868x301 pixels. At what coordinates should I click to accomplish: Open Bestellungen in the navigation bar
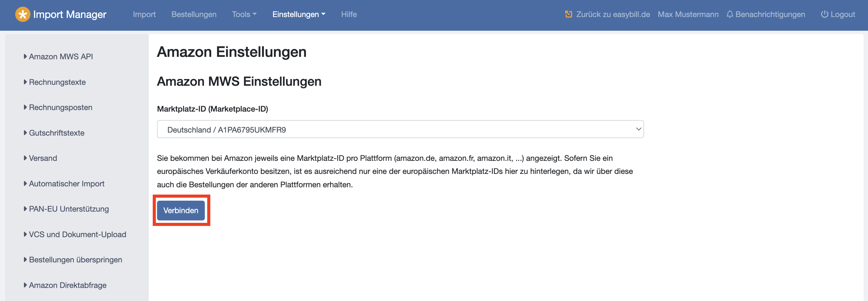point(194,15)
